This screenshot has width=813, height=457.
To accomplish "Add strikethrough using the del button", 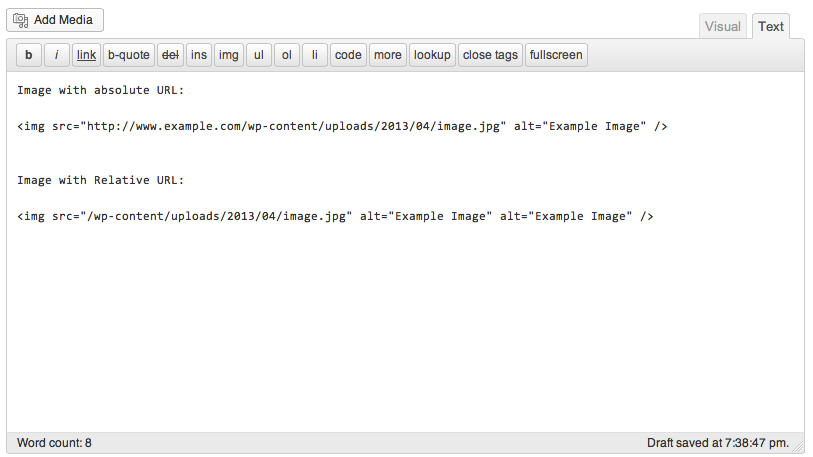I will click(170, 55).
